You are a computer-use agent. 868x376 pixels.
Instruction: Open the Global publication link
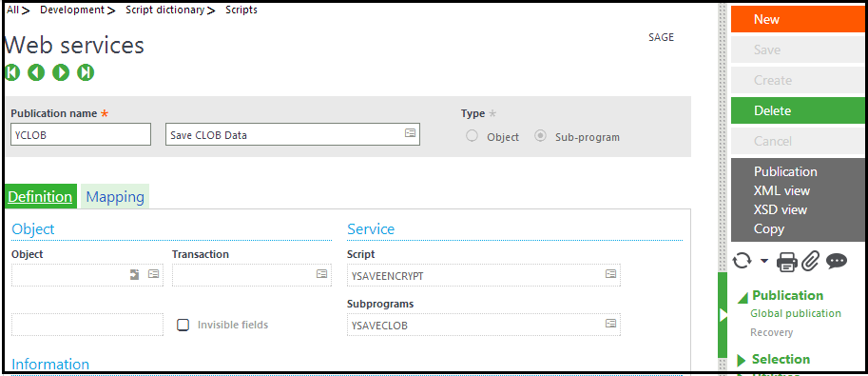(796, 313)
